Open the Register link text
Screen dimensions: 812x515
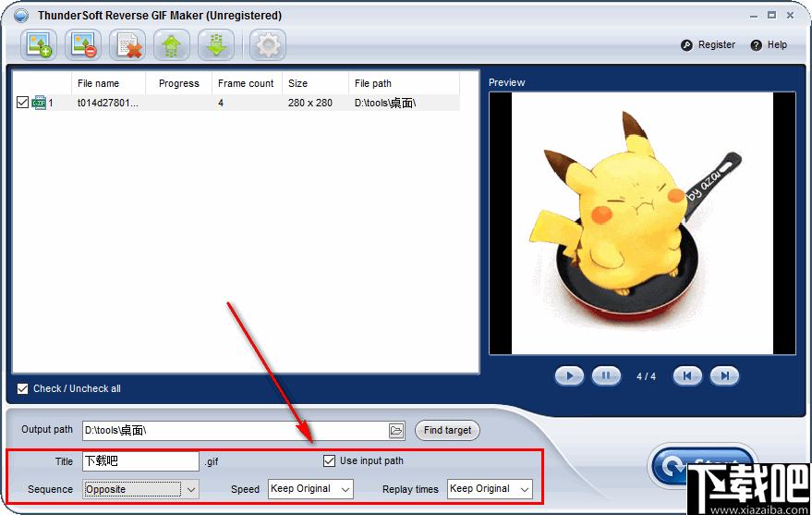[717, 44]
